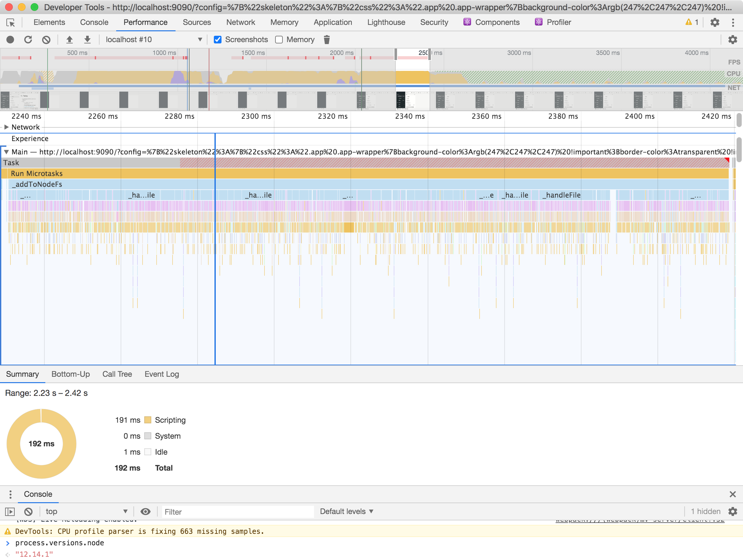743x560 pixels.
Task: Click the Collect garbage trash icon
Action: click(x=326, y=40)
